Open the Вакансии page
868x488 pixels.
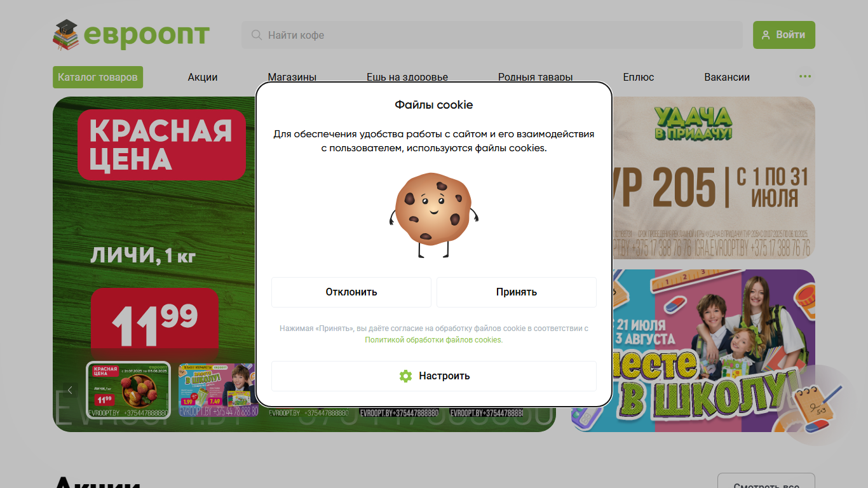(x=727, y=78)
